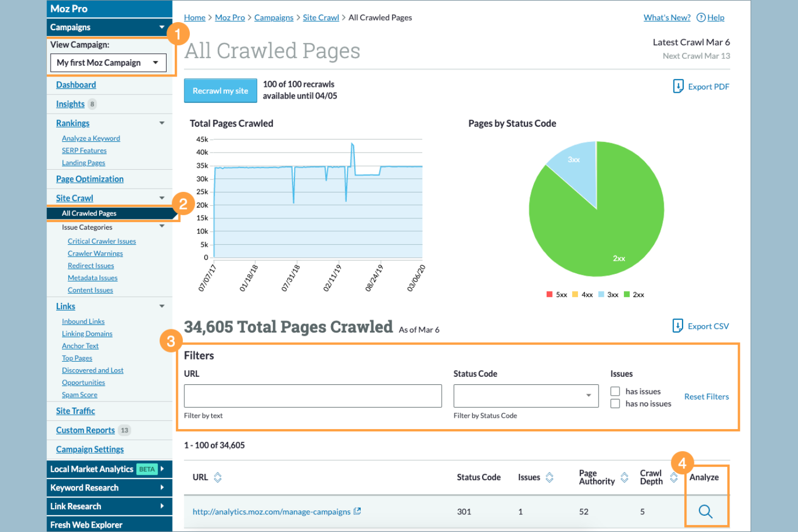Open SERP Features link
Image resolution: width=798 pixels, height=532 pixels.
coord(84,150)
